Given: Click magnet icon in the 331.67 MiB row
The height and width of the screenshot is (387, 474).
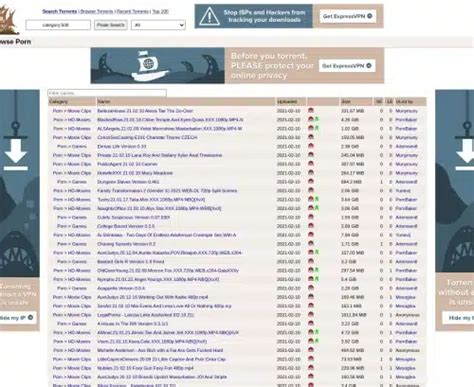Looking at the screenshot, I should coord(311,110).
